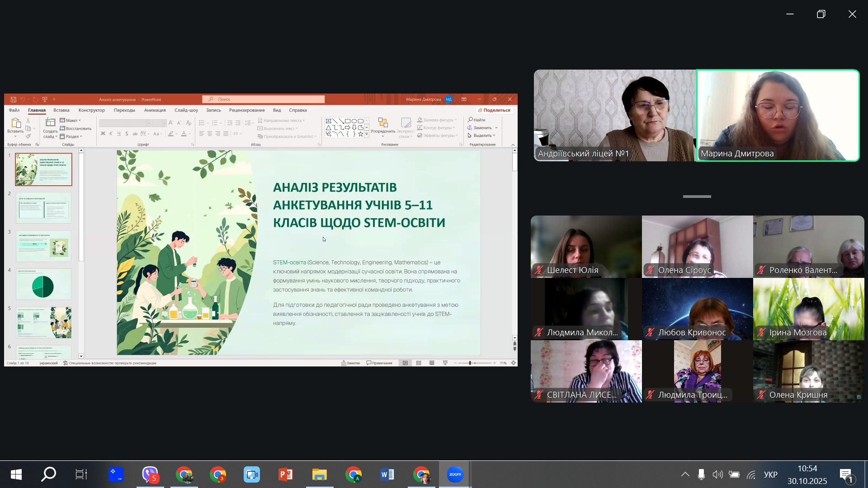Click the zoom slider in PowerPoint status bar
Screen dimensions: 868x488
point(470,363)
